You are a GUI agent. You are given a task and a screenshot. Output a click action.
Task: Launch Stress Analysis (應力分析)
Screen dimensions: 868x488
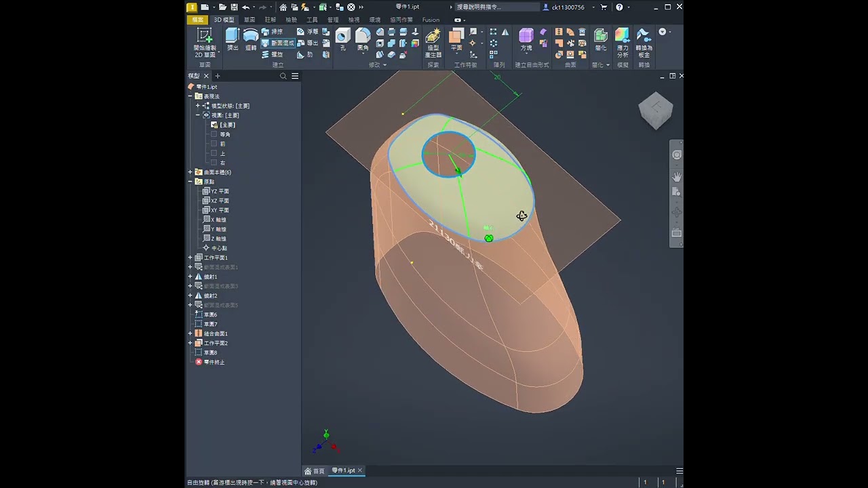pyautogui.click(x=622, y=43)
